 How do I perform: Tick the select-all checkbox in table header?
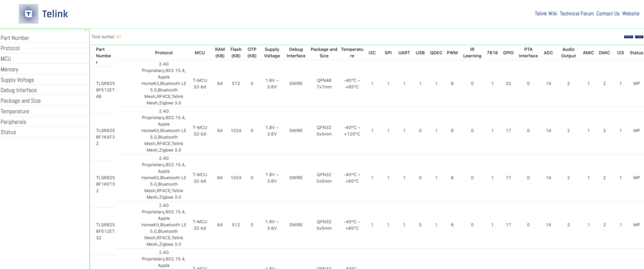click(93, 56)
